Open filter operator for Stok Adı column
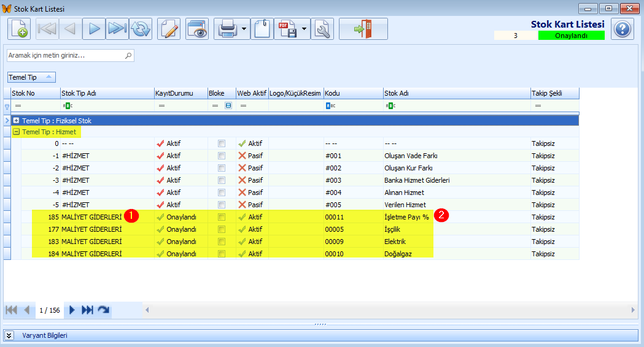Viewport: 644px width, 347px height. click(390, 106)
